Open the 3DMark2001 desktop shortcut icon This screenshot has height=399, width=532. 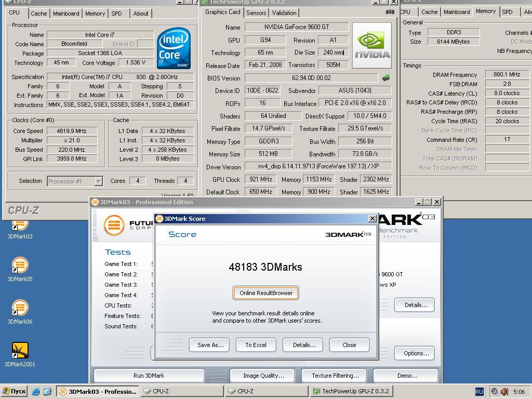pyautogui.click(x=20, y=351)
